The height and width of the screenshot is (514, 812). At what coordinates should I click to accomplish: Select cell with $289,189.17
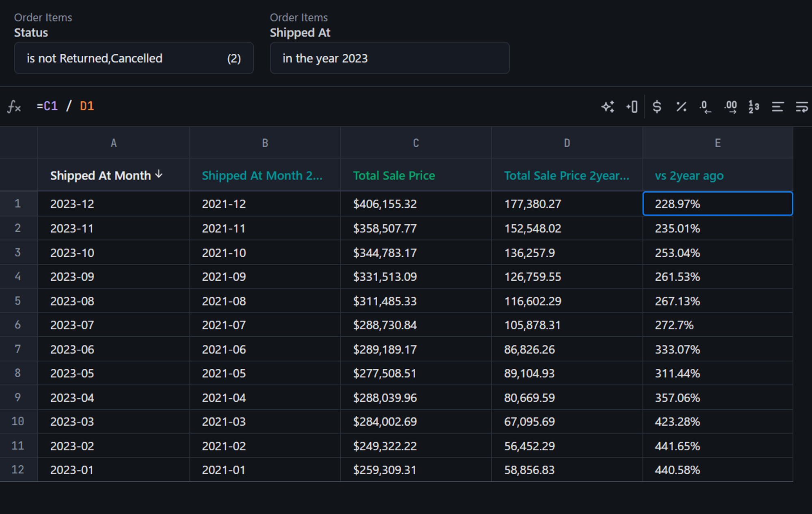[416, 349]
